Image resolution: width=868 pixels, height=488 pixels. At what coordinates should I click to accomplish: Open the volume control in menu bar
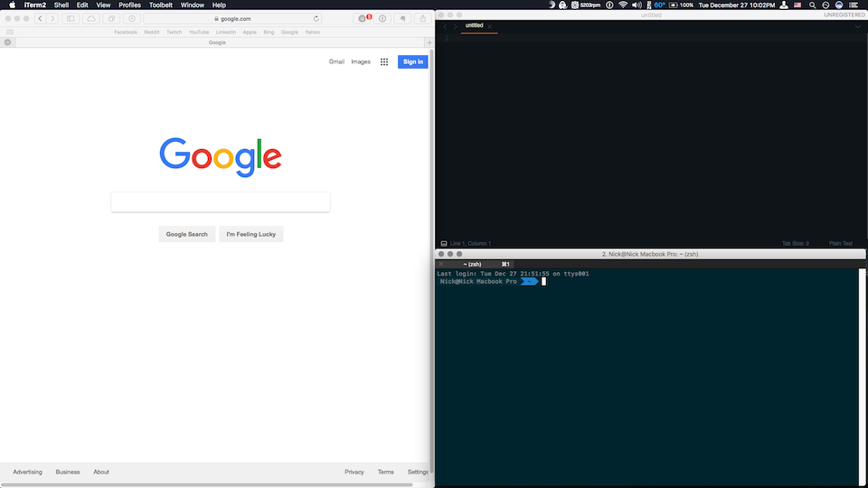[x=637, y=5]
